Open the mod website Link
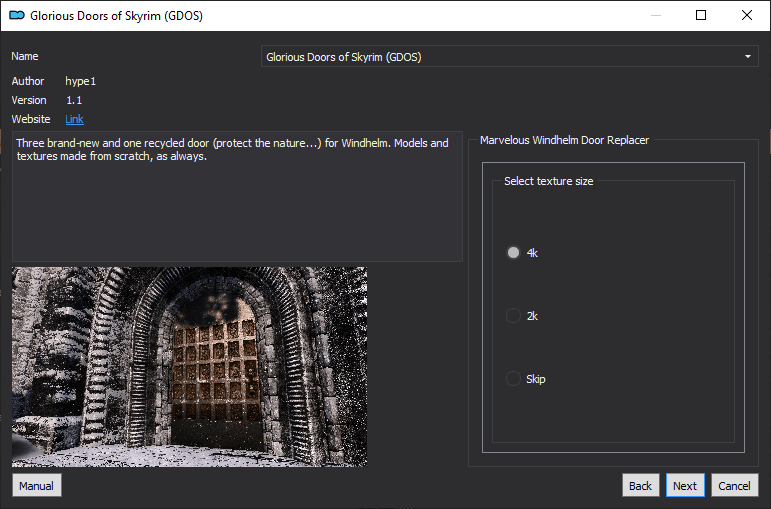Image resolution: width=771 pixels, height=509 pixels. pyautogui.click(x=74, y=119)
